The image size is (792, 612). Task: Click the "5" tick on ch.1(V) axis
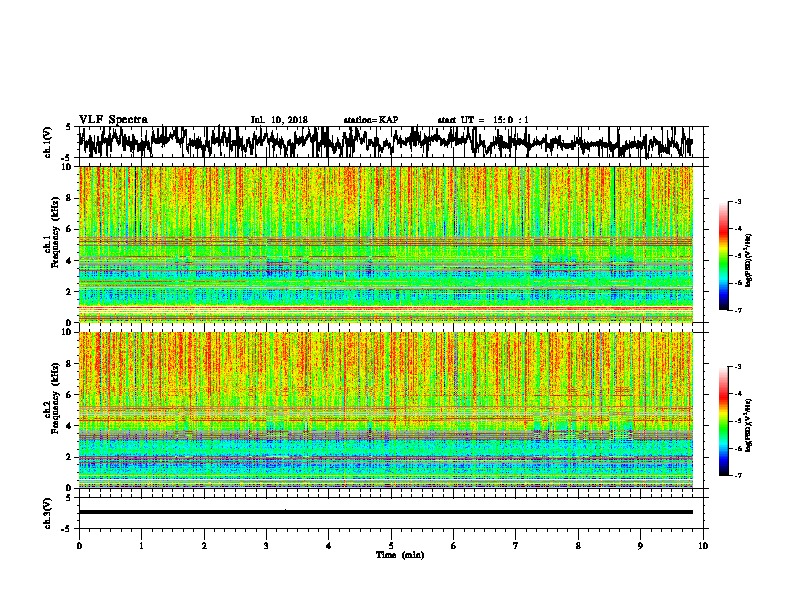(68, 127)
